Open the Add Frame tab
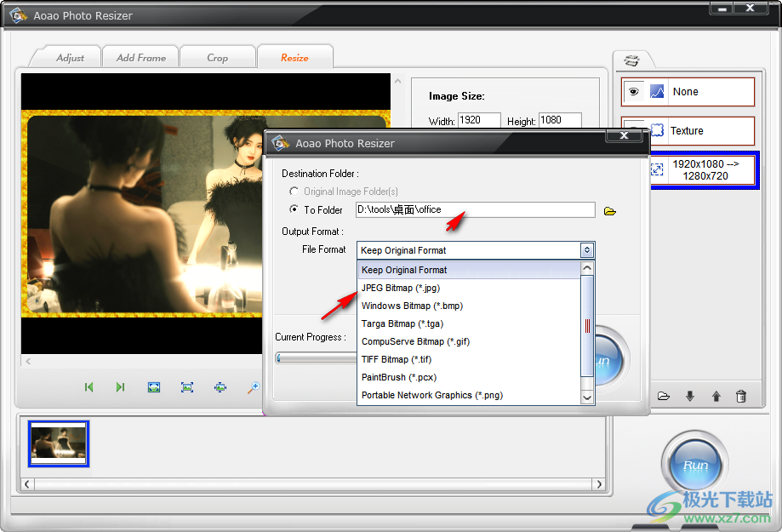782x532 pixels. (x=140, y=56)
